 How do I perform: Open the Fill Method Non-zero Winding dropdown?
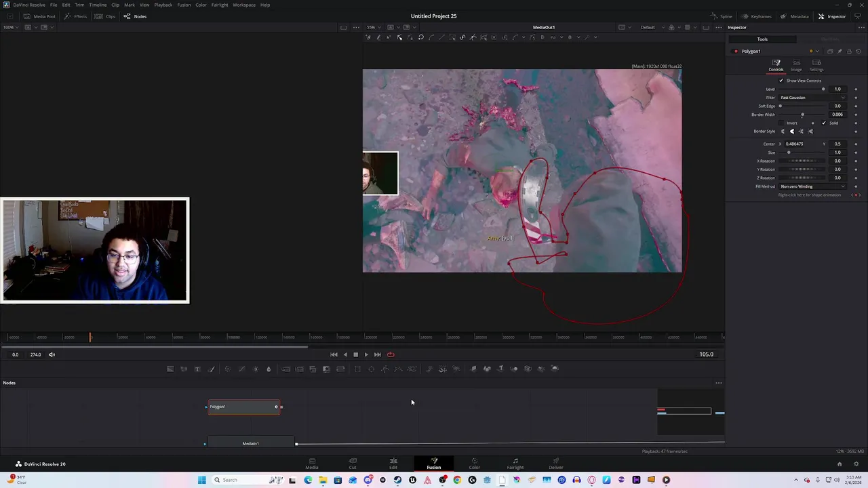812,186
